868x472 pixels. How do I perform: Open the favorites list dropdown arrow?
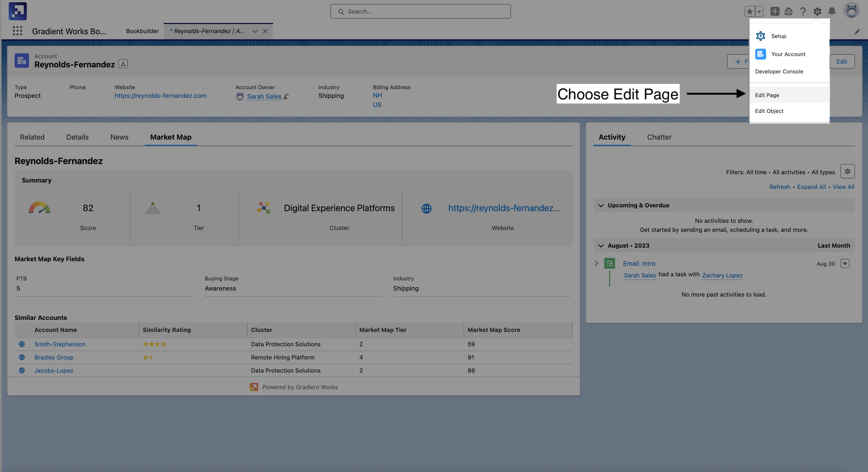coord(759,11)
